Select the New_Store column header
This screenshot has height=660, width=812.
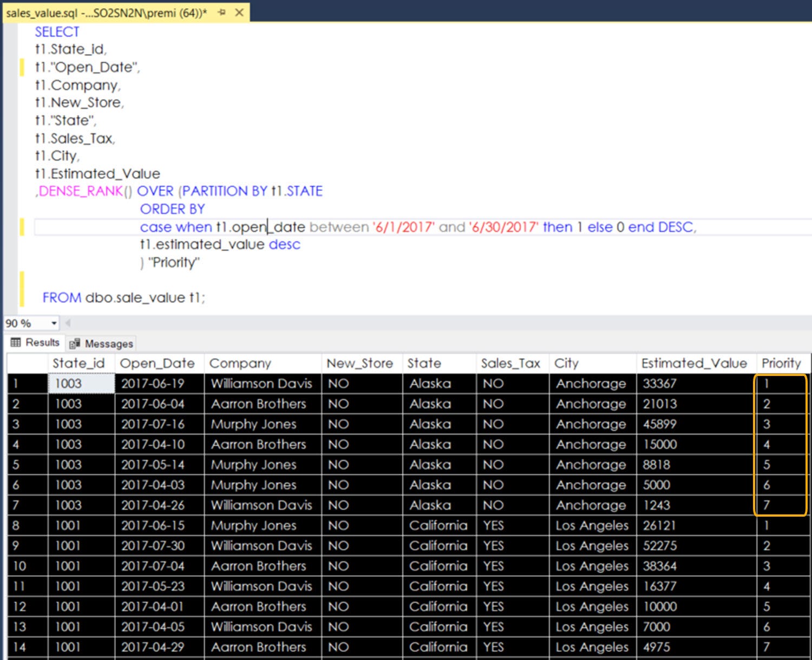click(x=360, y=363)
